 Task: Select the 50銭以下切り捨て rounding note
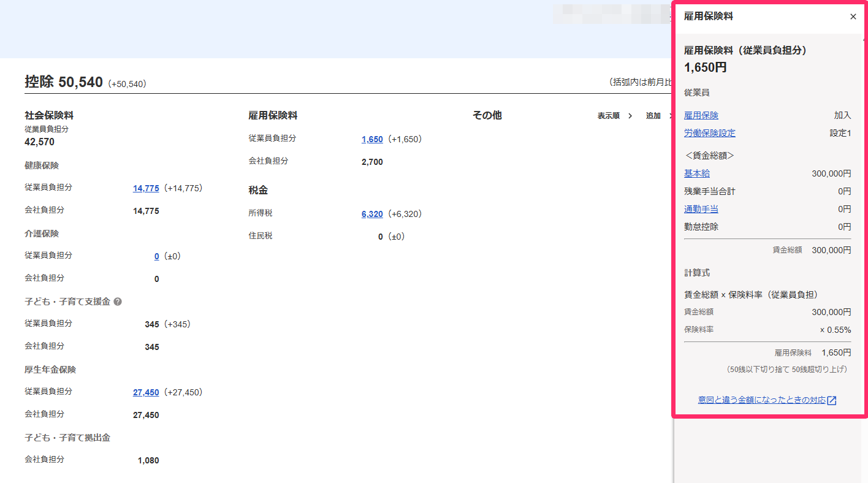[x=787, y=370]
